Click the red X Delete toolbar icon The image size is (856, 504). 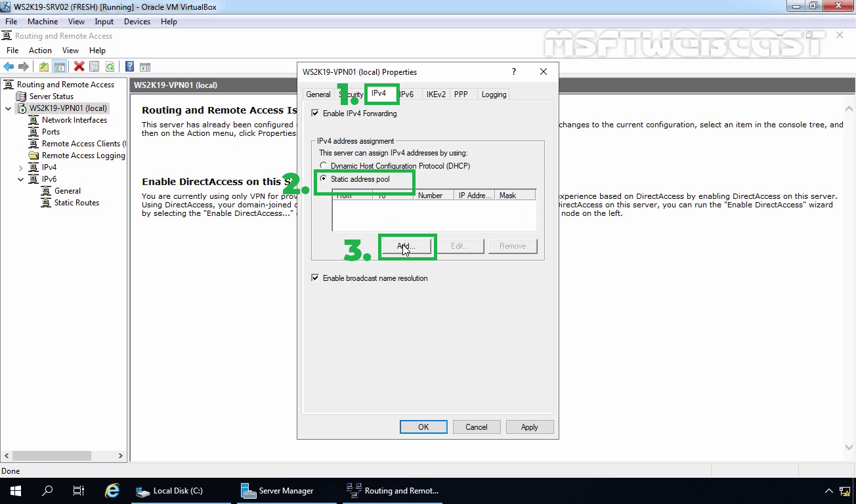(79, 66)
